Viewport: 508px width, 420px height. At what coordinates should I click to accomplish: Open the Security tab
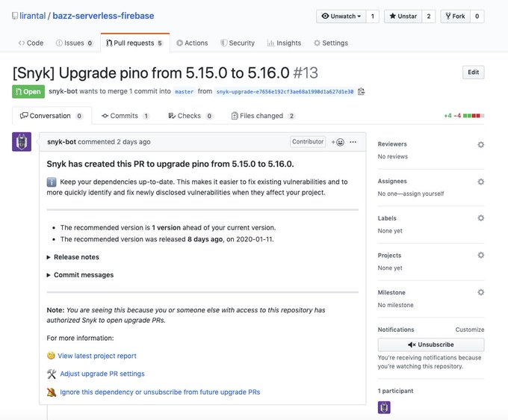238,43
